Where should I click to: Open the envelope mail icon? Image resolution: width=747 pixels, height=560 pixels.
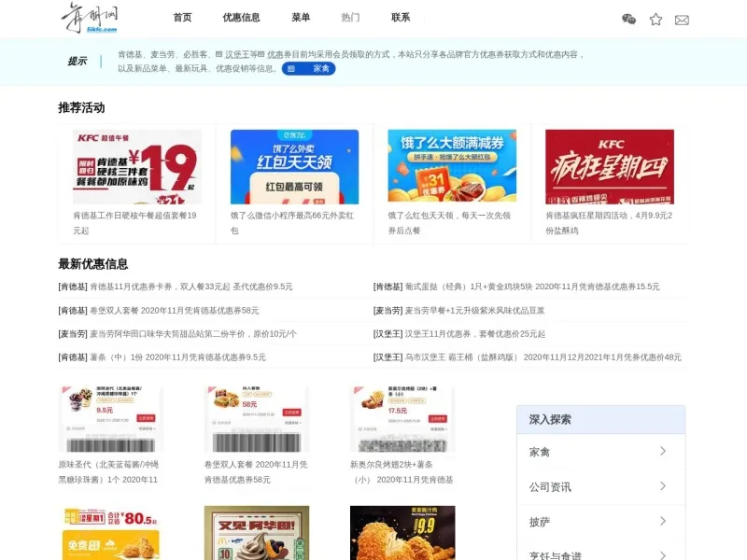(x=682, y=20)
